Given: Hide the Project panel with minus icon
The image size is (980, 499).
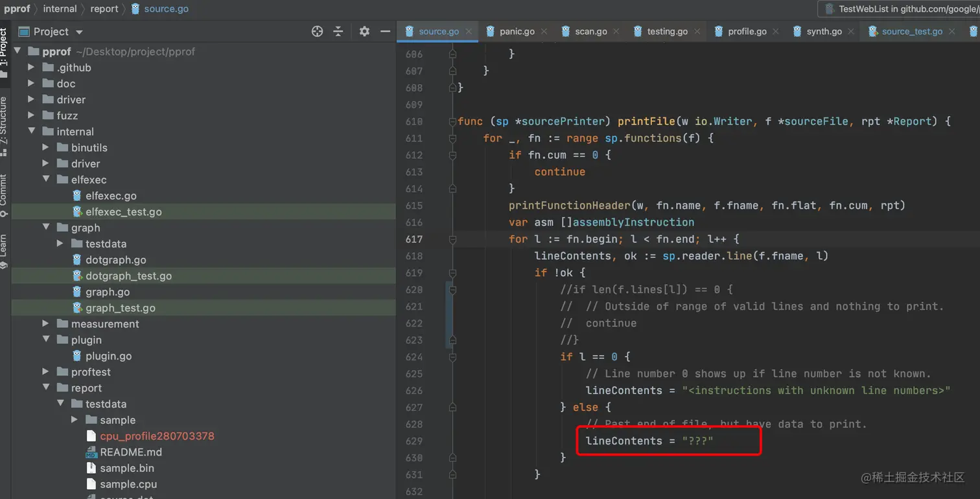Looking at the screenshot, I should (x=385, y=31).
